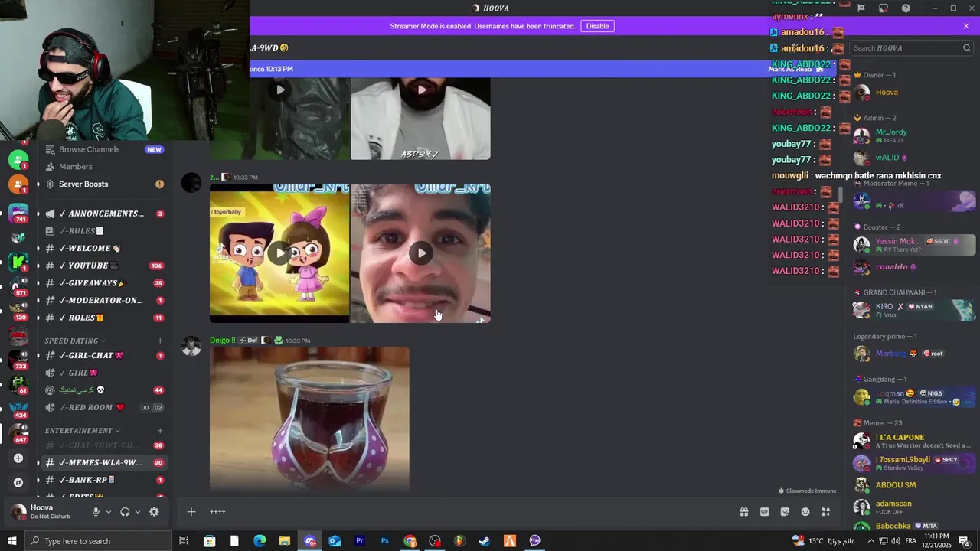This screenshot has height=551, width=980.
Task: Send a gift using the gift icon
Action: (743, 512)
